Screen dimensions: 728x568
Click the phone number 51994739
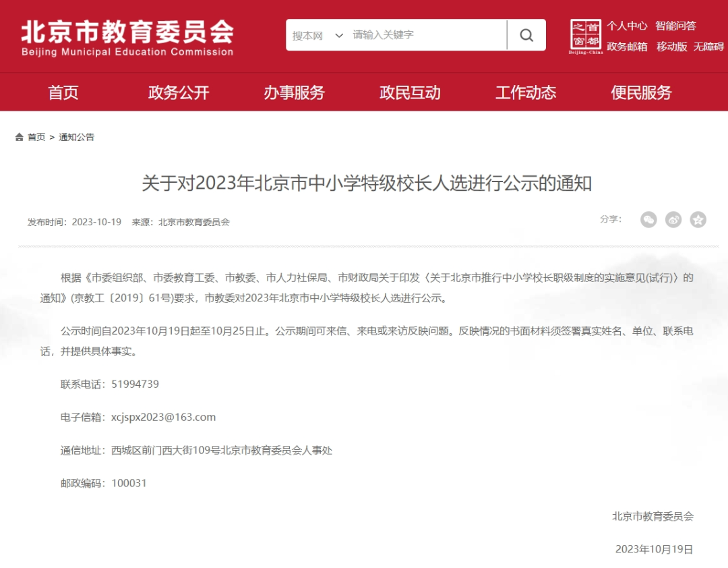(x=135, y=385)
